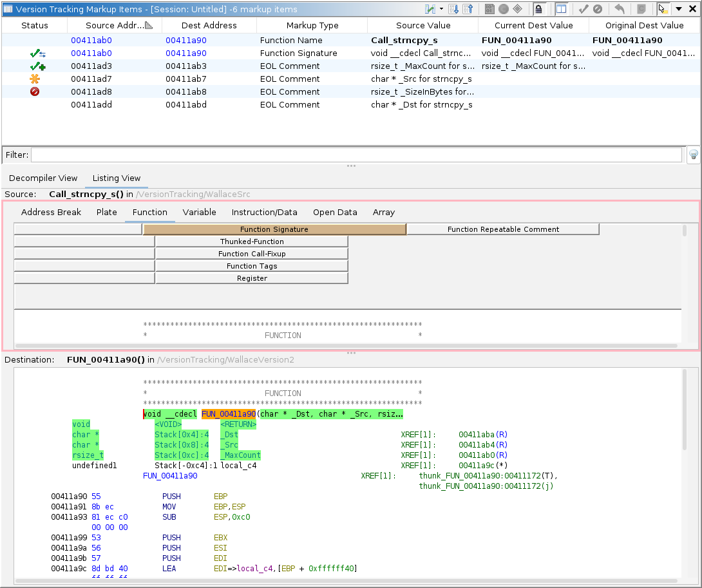The height and width of the screenshot is (588, 702).
Task: Click the markup difference navigation icon
Action: point(430,9)
